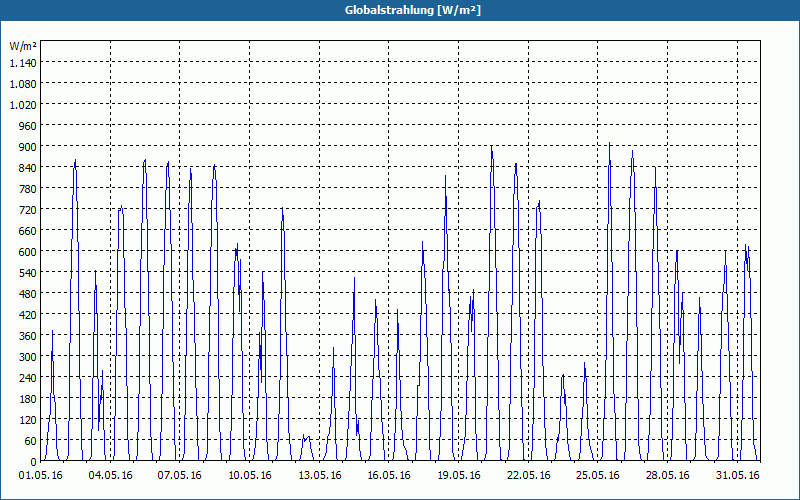Click the 600 y-axis label
This screenshot has height=500, width=800.
pos(28,252)
